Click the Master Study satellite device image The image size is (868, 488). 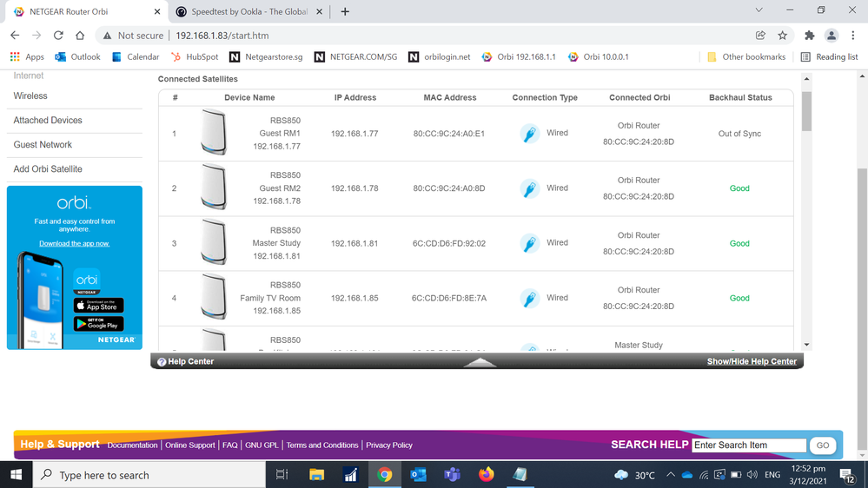coord(213,243)
